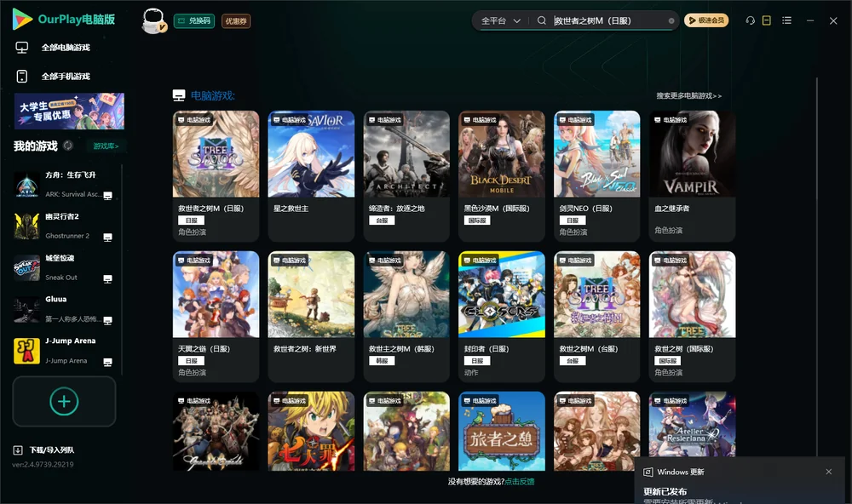The width and height of the screenshot is (852, 504).
Task: Open 黑色沙漠M (国际服) game card
Action: tap(502, 176)
